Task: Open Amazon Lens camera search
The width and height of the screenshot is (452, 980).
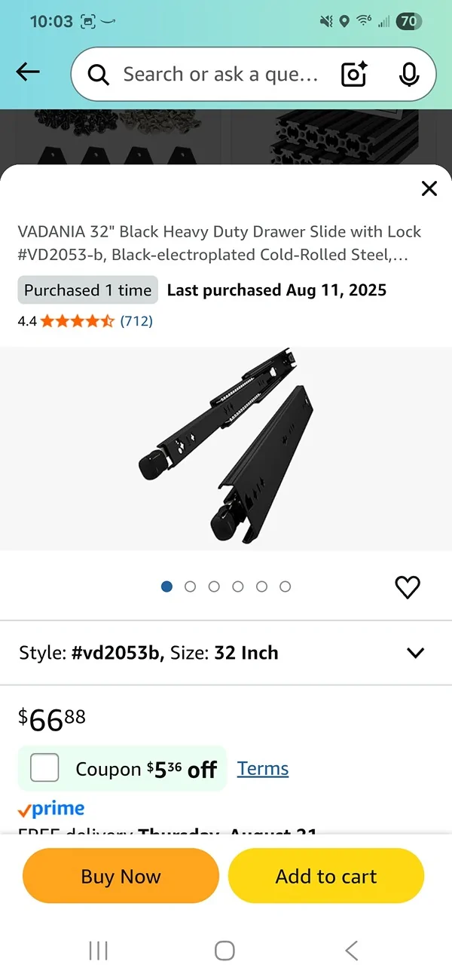Action: [353, 74]
